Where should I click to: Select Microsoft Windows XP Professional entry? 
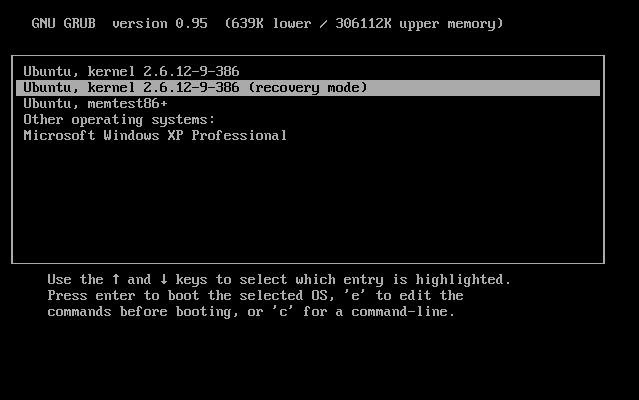[155, 135]
